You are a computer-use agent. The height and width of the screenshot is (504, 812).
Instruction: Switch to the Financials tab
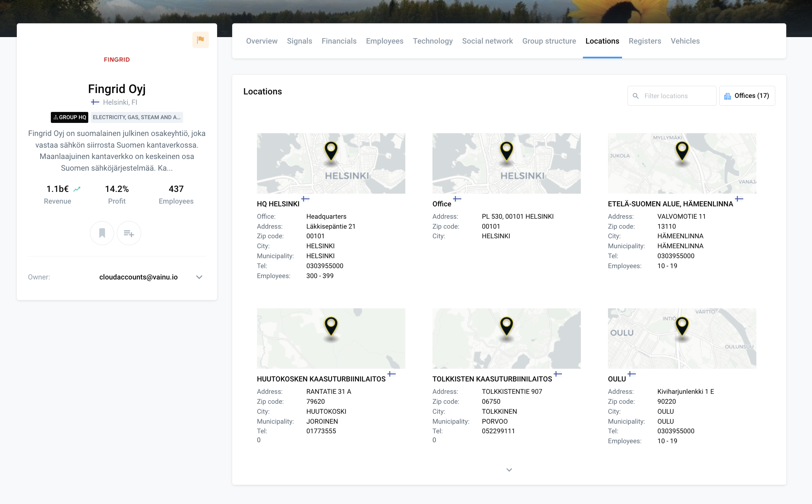[x=339, y=41]
